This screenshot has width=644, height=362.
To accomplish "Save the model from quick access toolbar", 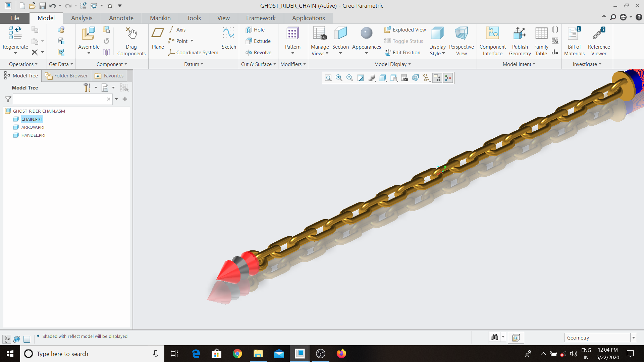I will 42,6.
